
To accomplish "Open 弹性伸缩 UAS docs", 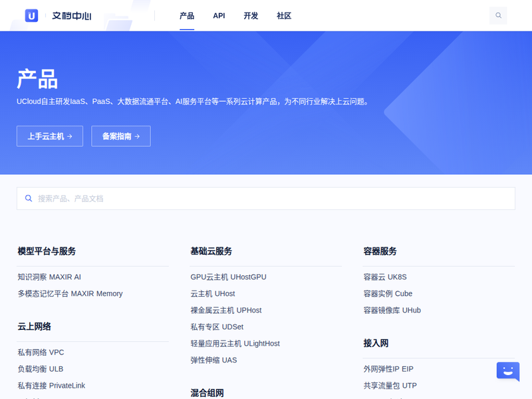I will [213, 360].
